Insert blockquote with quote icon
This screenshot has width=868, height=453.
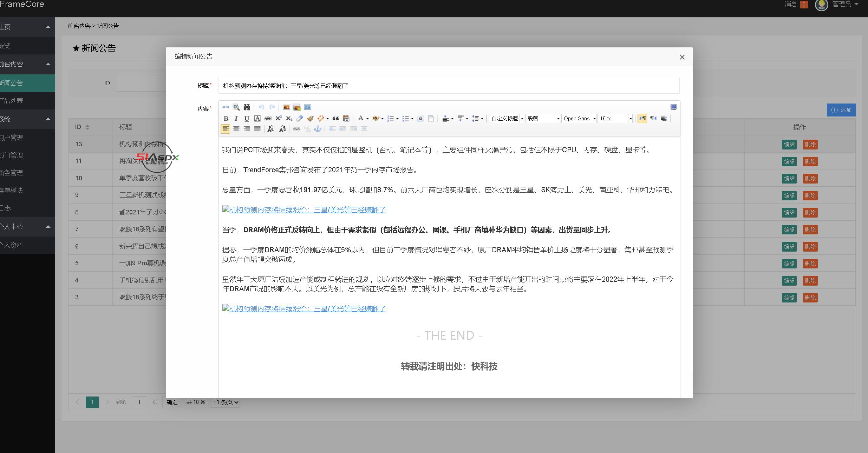point(335,119)
